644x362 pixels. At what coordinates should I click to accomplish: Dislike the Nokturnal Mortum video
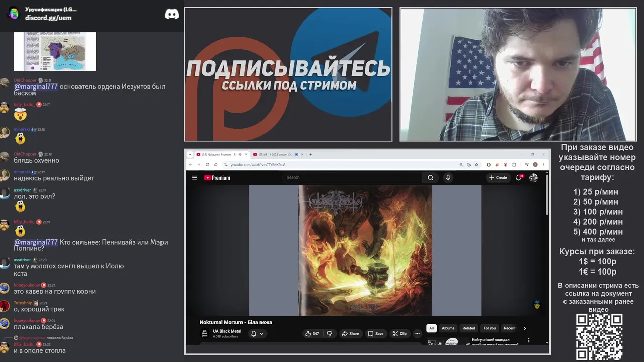click(330, 333)
